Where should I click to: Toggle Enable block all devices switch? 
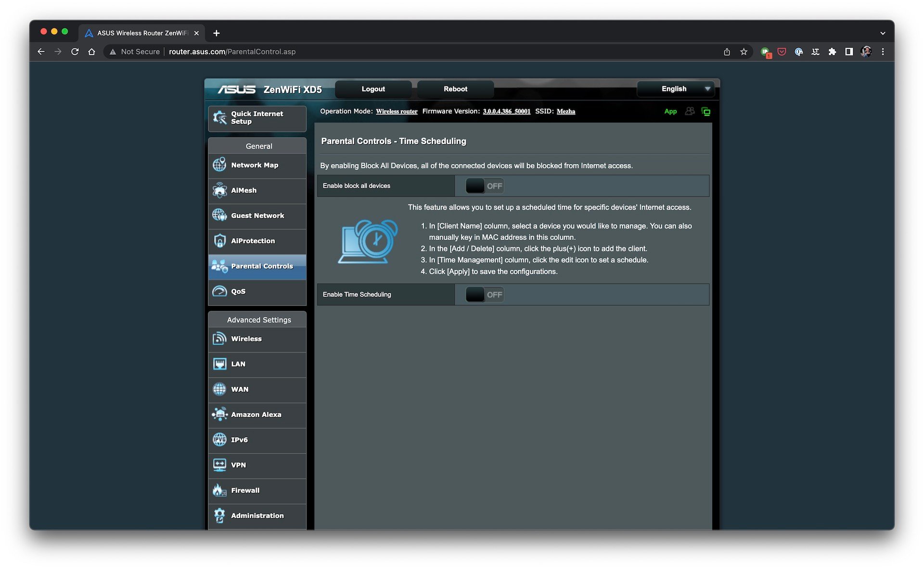point(483,185)
